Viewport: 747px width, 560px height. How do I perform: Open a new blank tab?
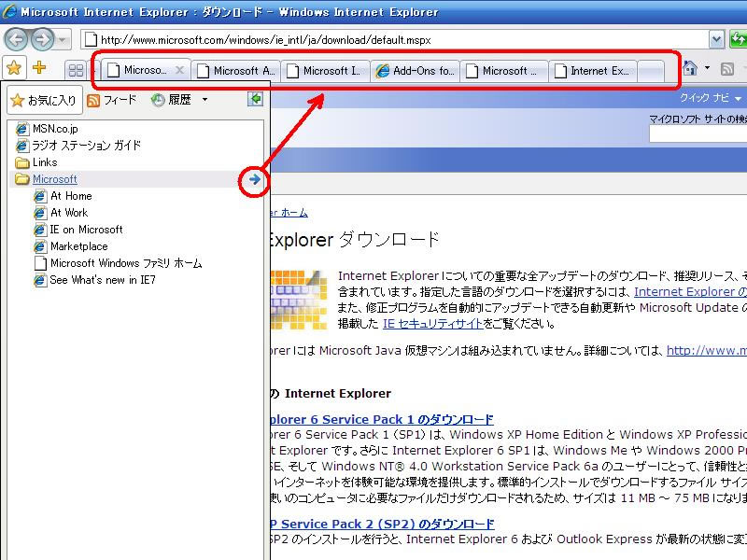coord(651,71)
